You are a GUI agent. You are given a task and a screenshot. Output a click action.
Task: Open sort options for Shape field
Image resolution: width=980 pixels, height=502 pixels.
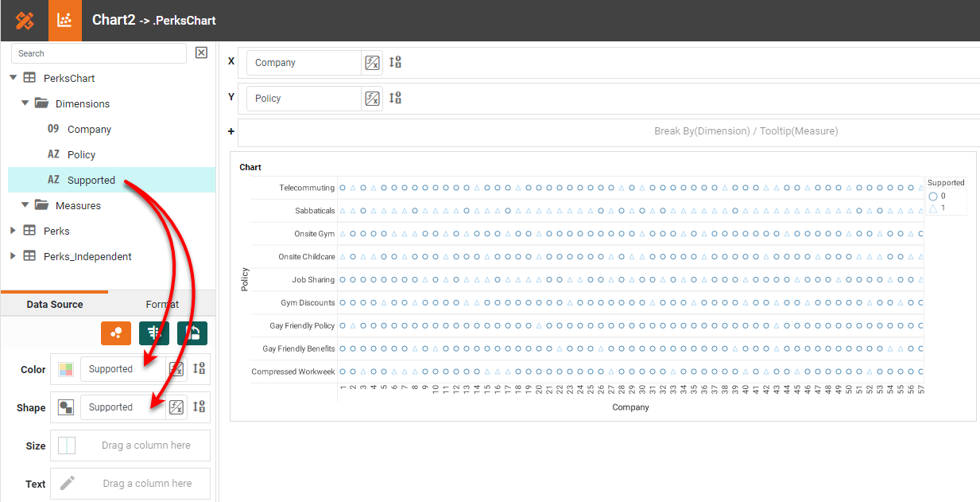tap(199, 407)
